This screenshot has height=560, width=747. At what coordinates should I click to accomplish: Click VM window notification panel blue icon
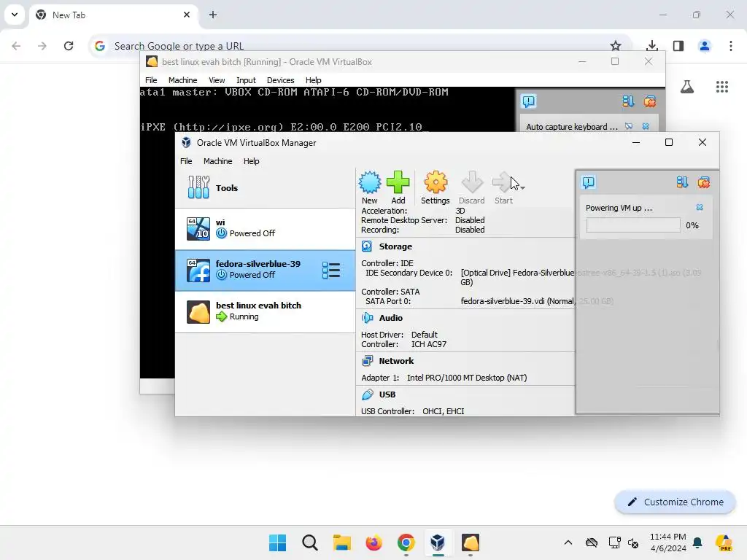[x=628, y=101]
